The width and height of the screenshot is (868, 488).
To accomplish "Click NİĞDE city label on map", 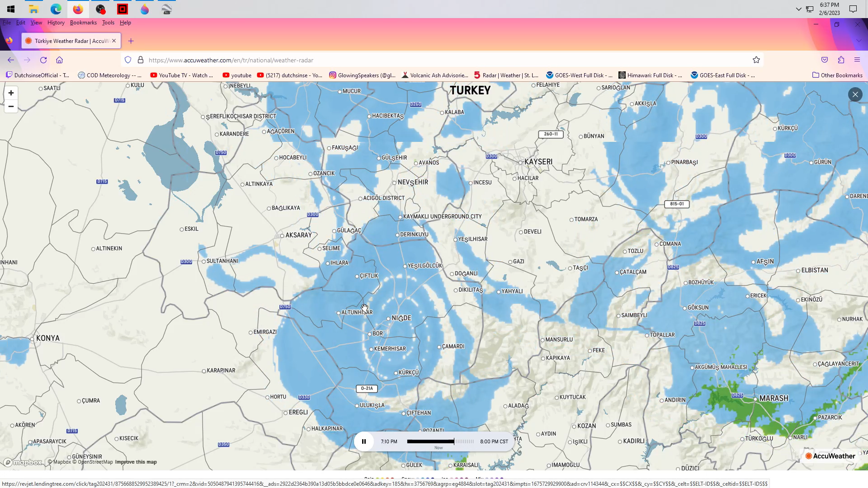I will pos(401,318).
